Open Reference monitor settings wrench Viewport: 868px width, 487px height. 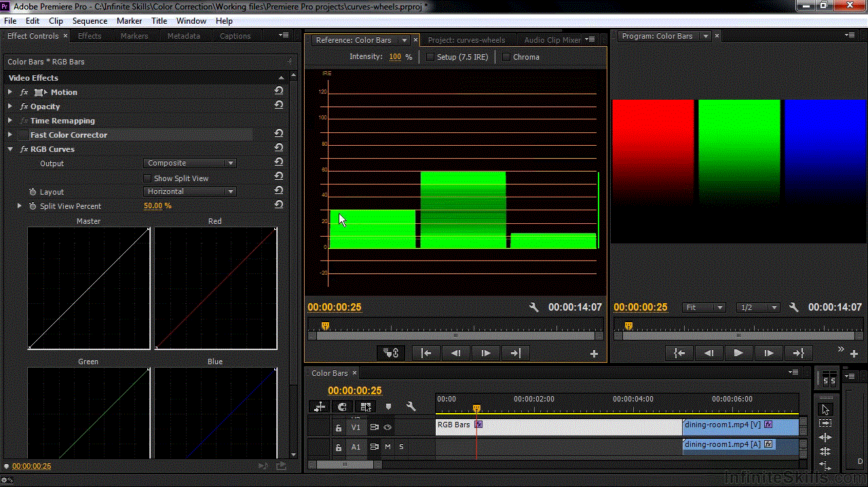[x=534, y=307]
